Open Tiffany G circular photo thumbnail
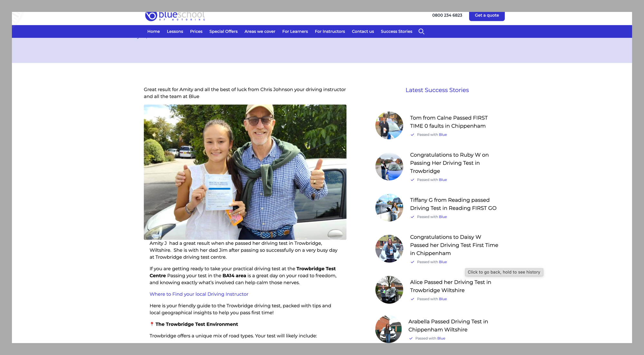644x355 pixels. coord(389,208)
